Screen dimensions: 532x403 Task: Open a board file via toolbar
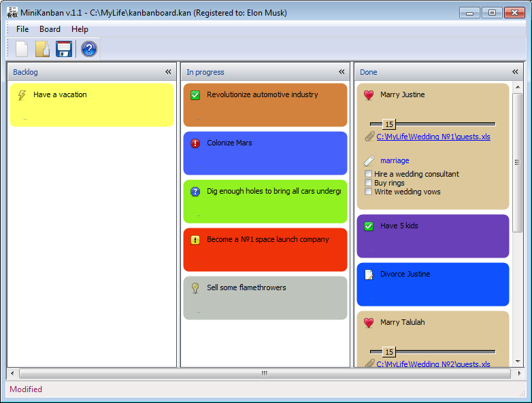pyautogui.click(x=42, y=49)
